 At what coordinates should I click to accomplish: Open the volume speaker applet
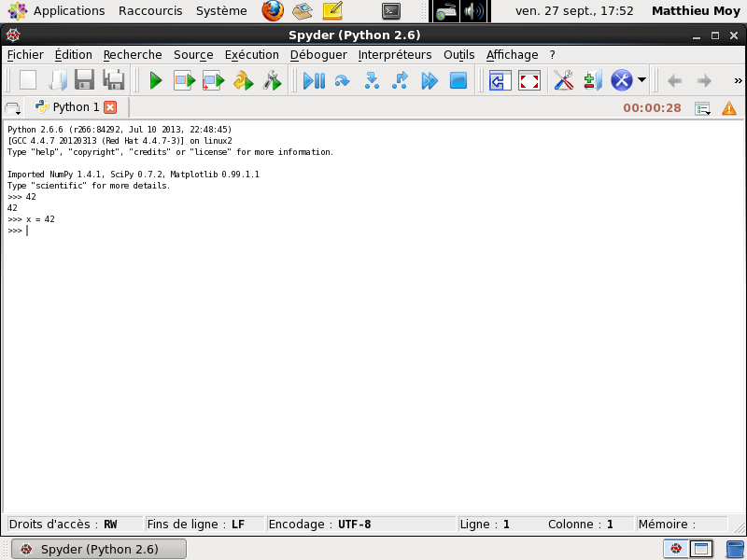click(474, 11)
